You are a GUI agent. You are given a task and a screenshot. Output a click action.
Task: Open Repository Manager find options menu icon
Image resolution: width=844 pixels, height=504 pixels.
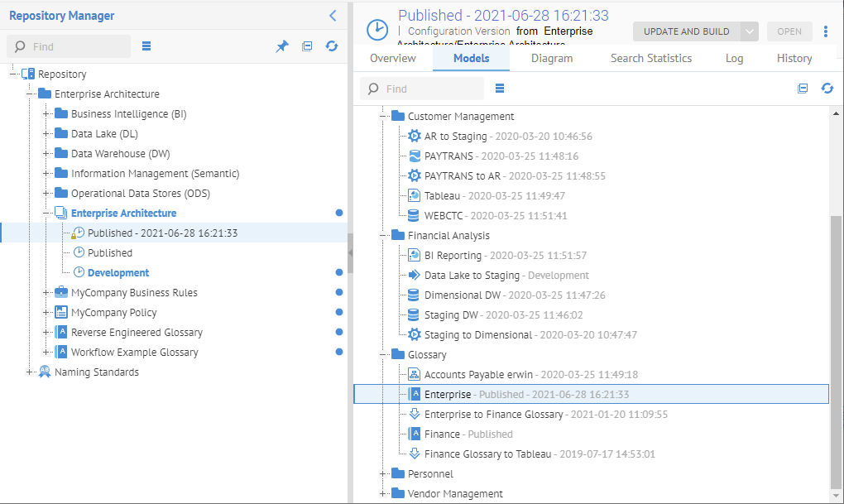(146, 46)
